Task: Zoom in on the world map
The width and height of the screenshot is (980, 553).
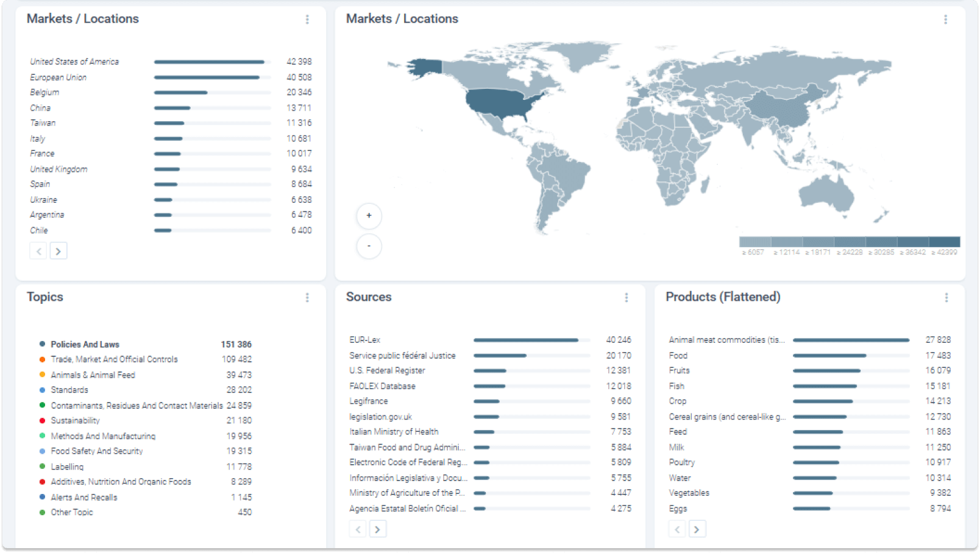Action: click(369, 216)
